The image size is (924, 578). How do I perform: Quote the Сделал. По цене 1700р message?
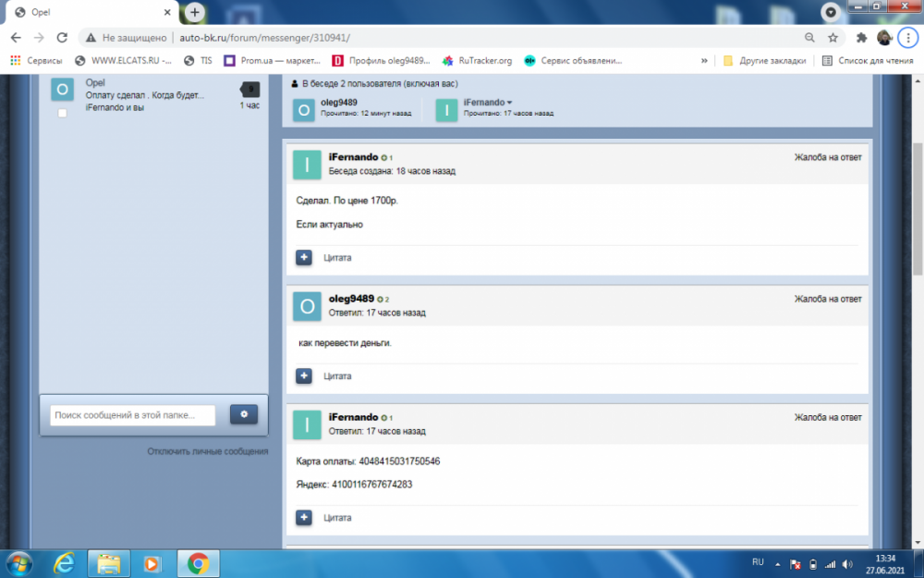(337, 258)
